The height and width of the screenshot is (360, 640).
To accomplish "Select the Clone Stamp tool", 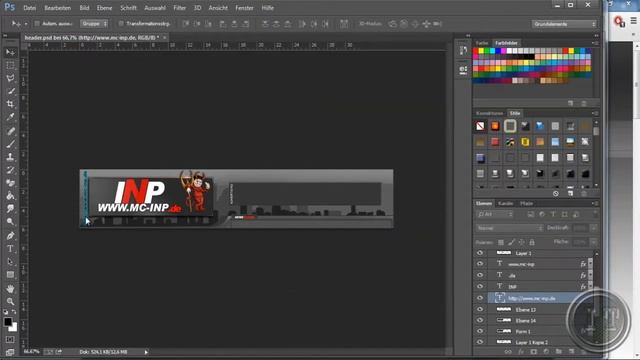I will (11, 157).
